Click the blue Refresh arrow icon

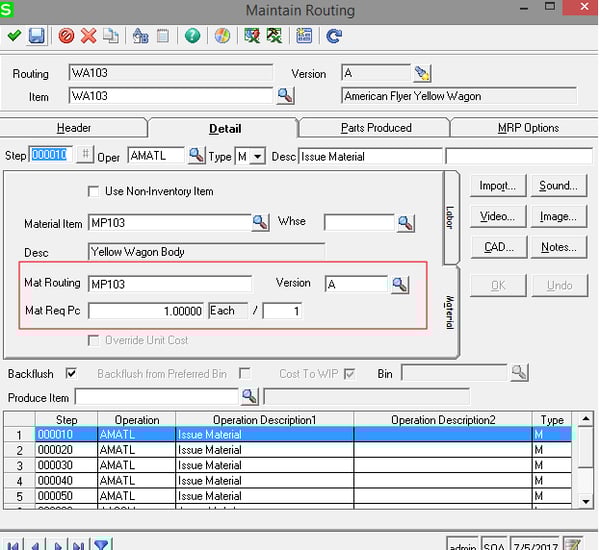(333, 36)
